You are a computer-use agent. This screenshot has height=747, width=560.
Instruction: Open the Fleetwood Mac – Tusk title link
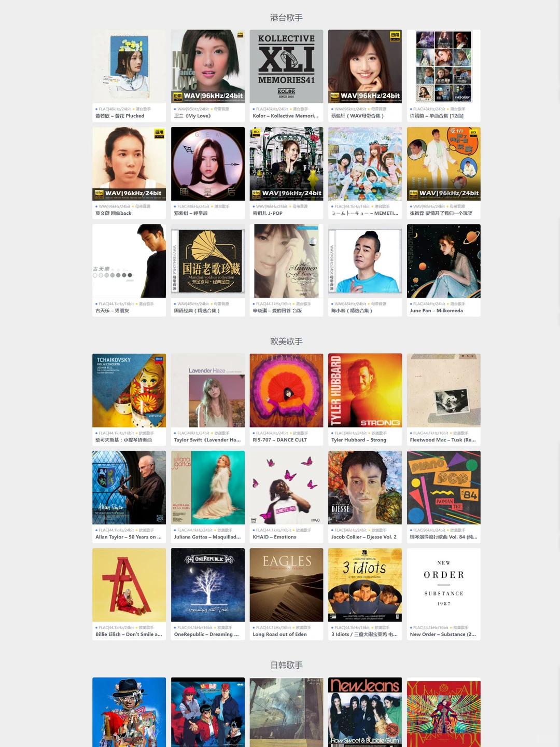(443, 440)
